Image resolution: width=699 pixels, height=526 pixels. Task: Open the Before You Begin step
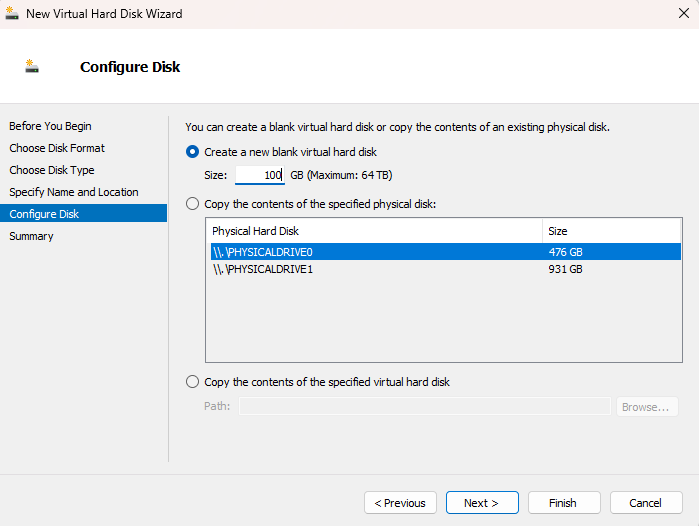point(50,126)
